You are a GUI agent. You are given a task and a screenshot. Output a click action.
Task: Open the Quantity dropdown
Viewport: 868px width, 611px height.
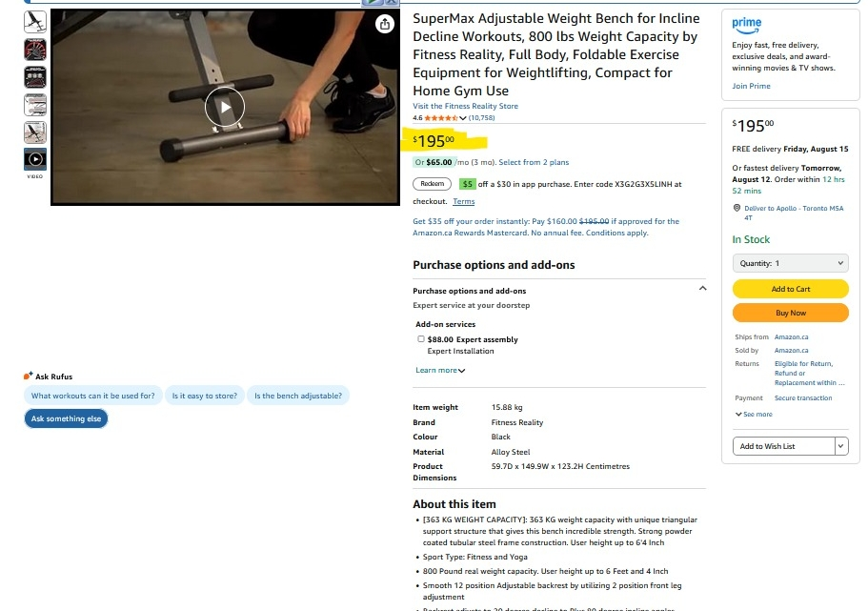[790, 263]
